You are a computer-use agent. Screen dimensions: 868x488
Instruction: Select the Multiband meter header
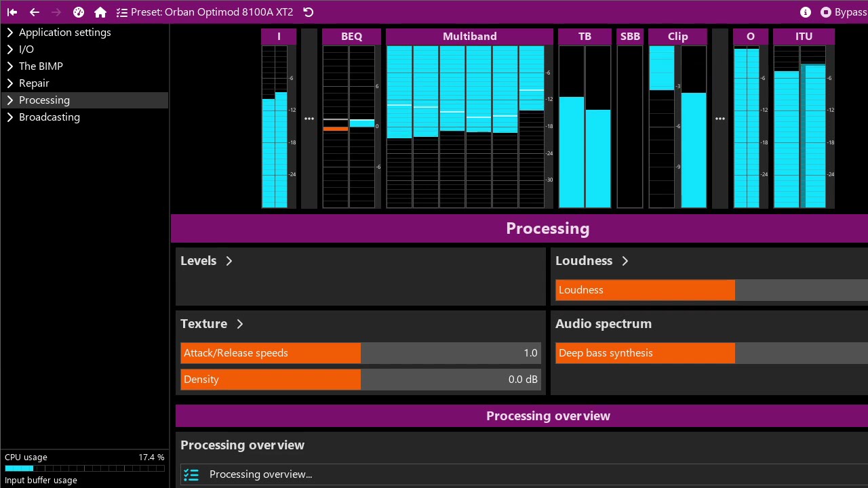(470, 37)
